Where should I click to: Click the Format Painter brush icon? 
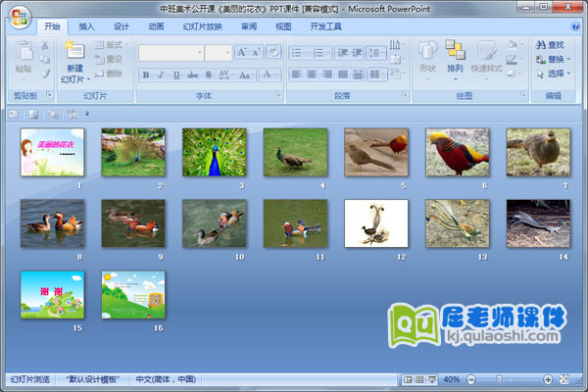(x=45, y=73)
